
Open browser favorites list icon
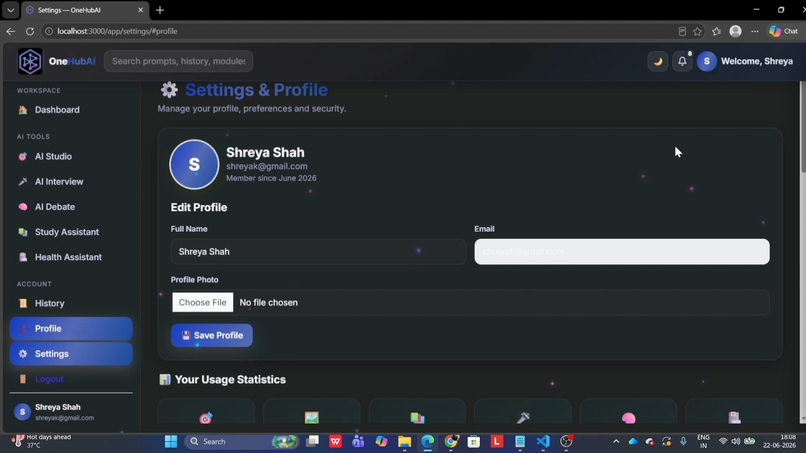[717, 31]
